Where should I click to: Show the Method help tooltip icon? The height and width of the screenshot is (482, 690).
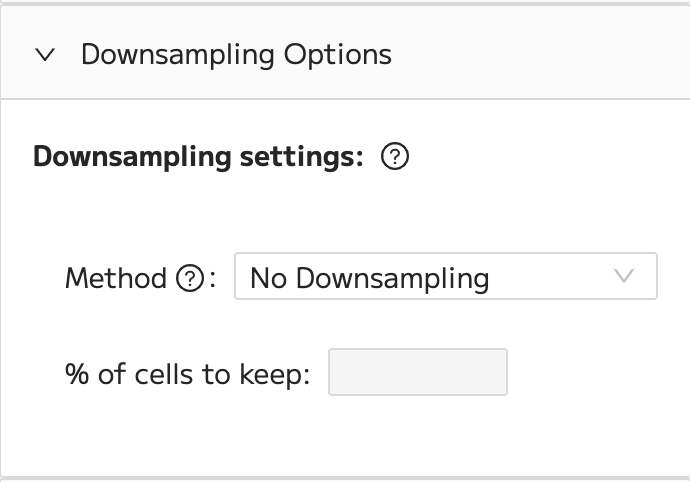190,278
